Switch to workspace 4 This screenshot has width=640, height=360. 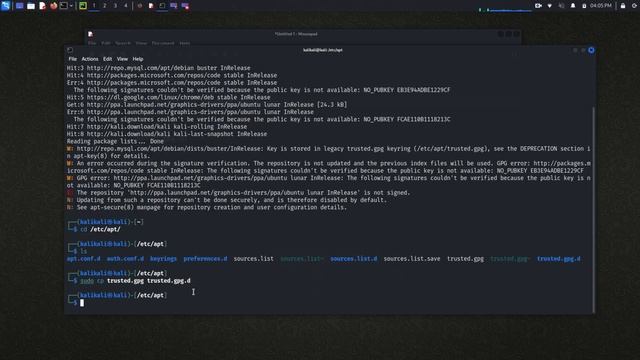point(126,6)
